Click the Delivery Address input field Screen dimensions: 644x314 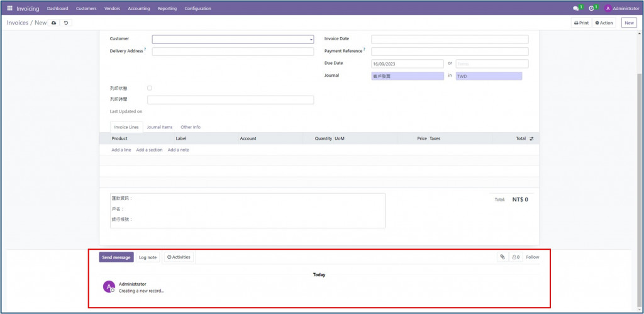(x=233, y=52)
